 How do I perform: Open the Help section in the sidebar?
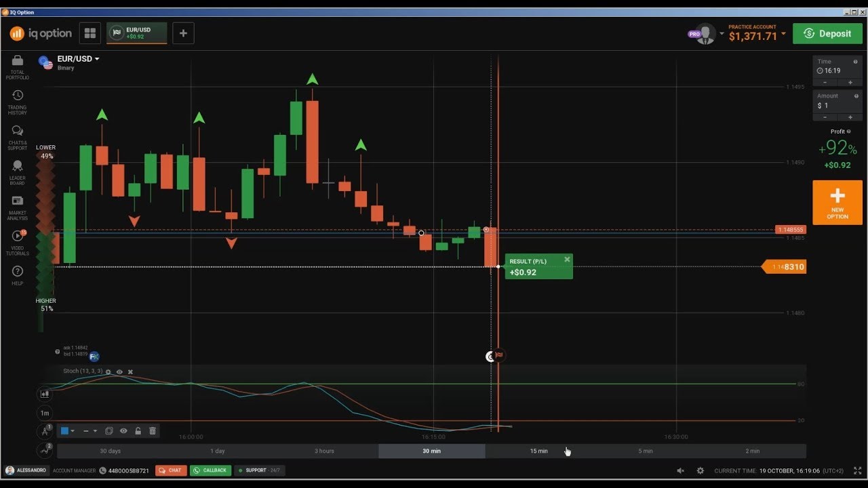point(18,274)
